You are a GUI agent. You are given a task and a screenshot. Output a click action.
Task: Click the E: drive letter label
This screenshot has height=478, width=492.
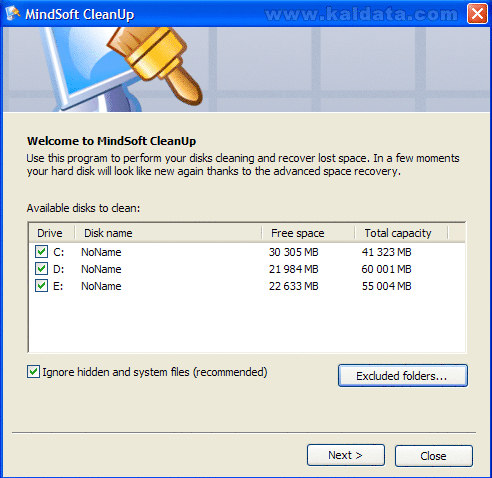pos(58,286)
